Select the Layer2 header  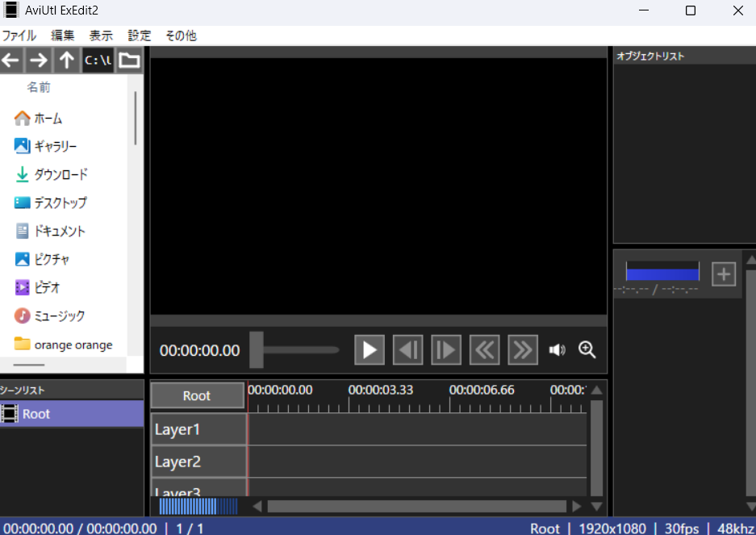click(198, 462)
